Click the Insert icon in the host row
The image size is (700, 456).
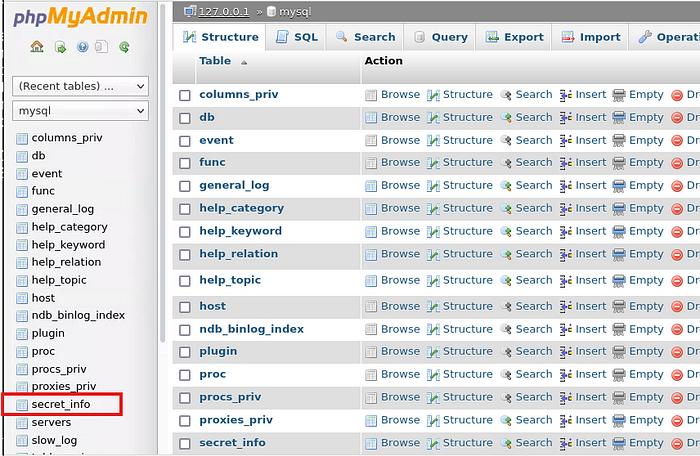(566, 307)
